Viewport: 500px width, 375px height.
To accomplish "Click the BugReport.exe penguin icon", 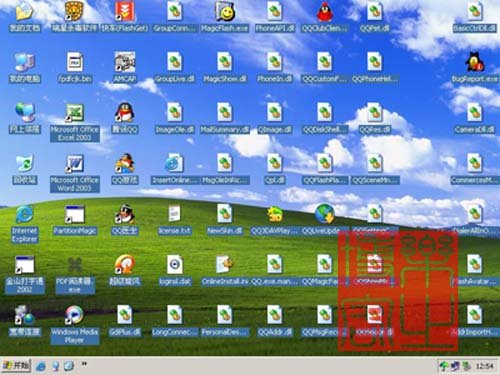I will point(475,62).
